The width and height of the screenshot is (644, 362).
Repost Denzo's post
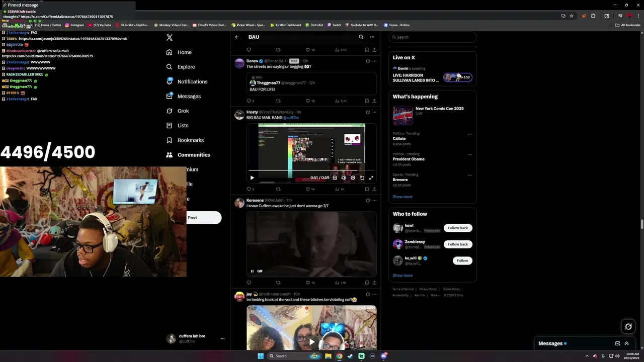point(278,101)
